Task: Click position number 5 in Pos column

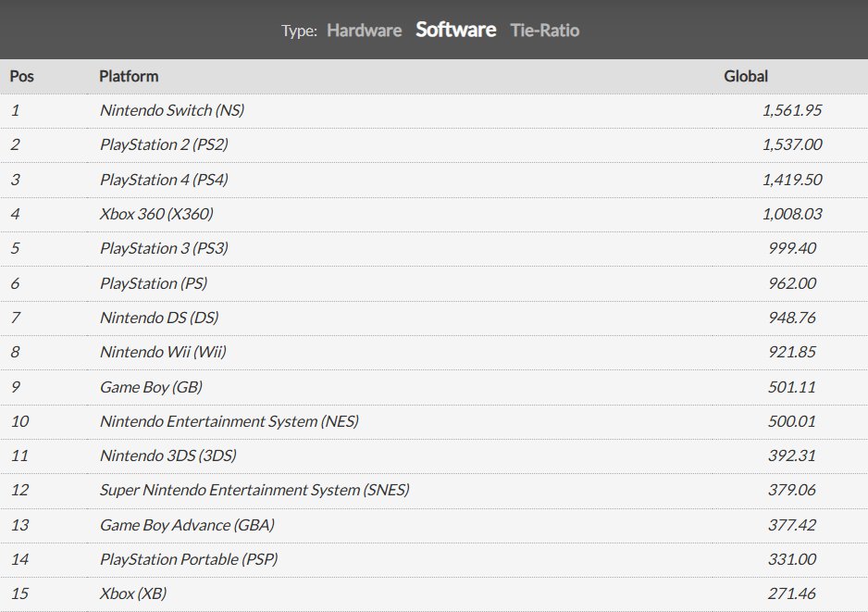Action: (x=15, y=248)
